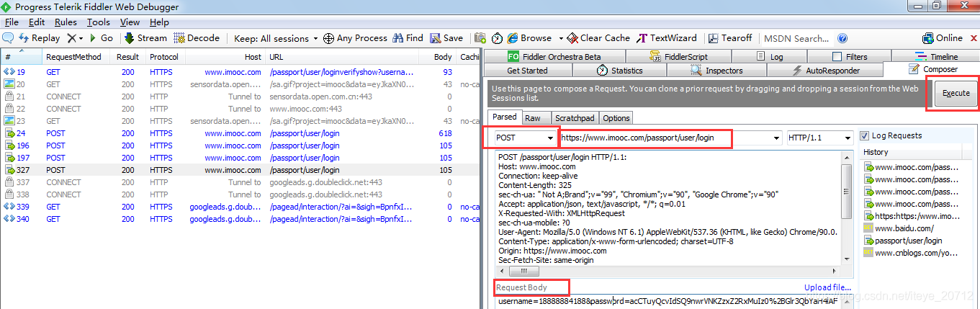
Task: Click the Find binoculars icon
Action: [397, 38]
